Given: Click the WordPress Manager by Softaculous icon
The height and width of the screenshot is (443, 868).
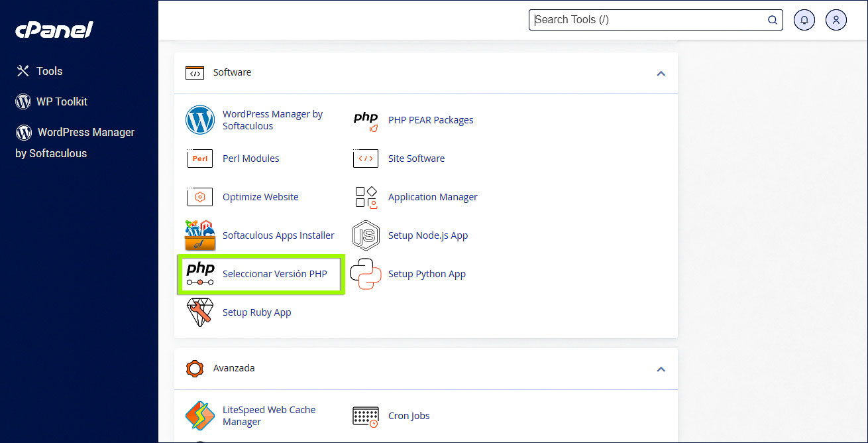Looking at the screenshot, I should [x=200, y=120].
